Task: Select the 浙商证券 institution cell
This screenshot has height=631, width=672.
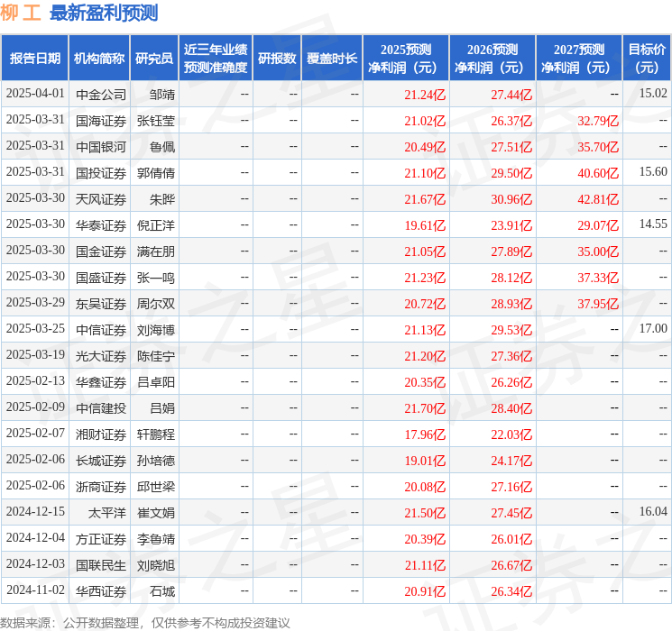Action: coord(101,487)
